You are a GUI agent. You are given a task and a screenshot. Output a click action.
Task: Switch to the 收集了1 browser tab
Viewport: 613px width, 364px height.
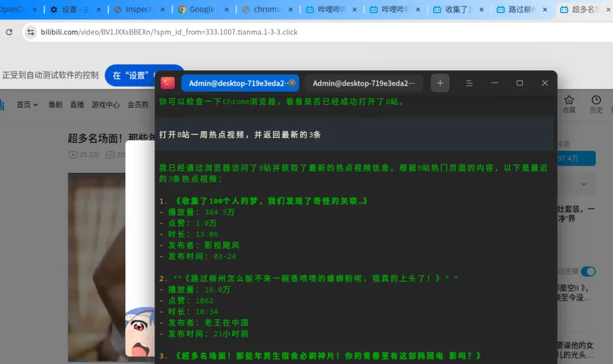click(457, 10)
